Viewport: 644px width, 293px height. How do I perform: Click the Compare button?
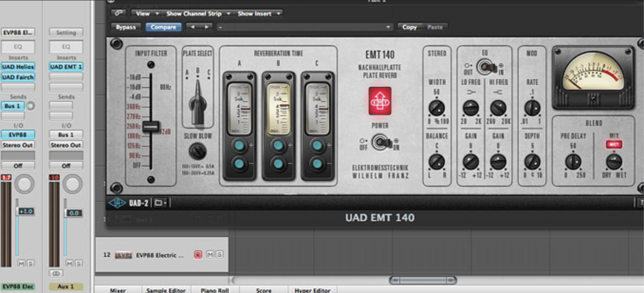click(x=163, y=27)
